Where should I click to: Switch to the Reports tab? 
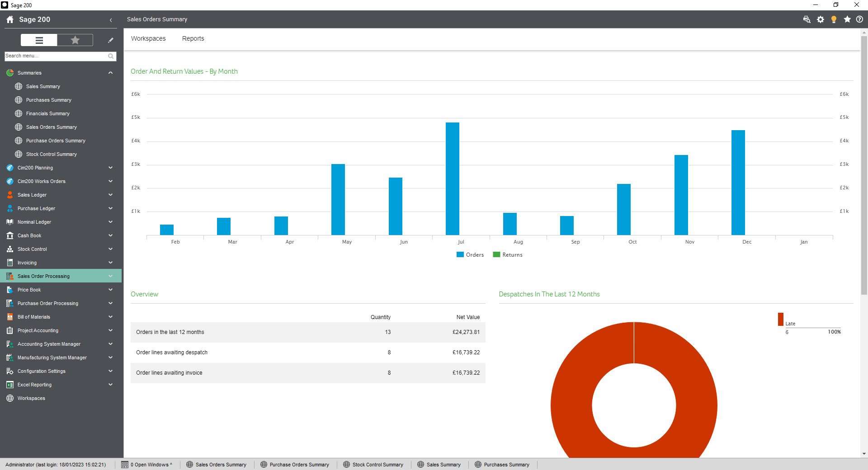(x=193, y=38)
